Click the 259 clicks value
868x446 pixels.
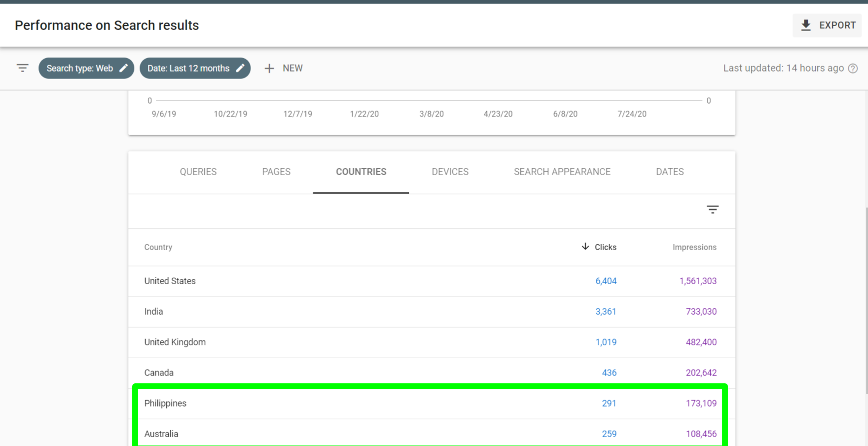click(609, 434)
